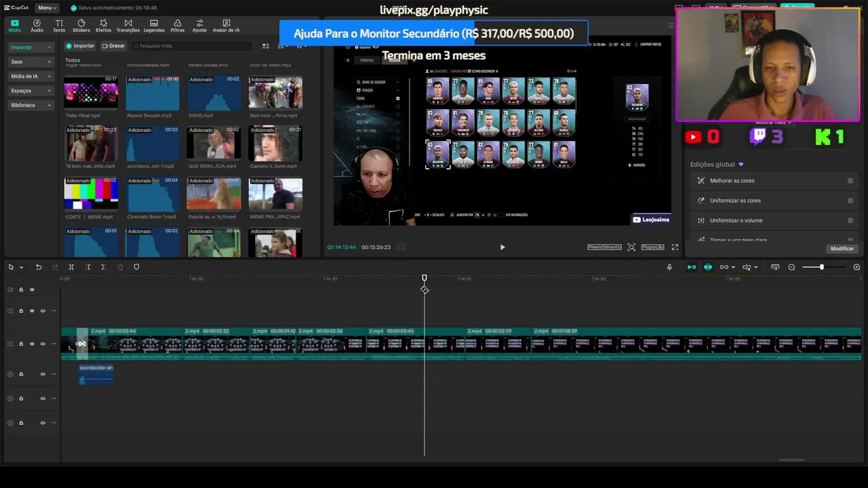Toggle auto snapping icon in timeline toolbar
Screen dimensions: 868x488
(708, 267)
